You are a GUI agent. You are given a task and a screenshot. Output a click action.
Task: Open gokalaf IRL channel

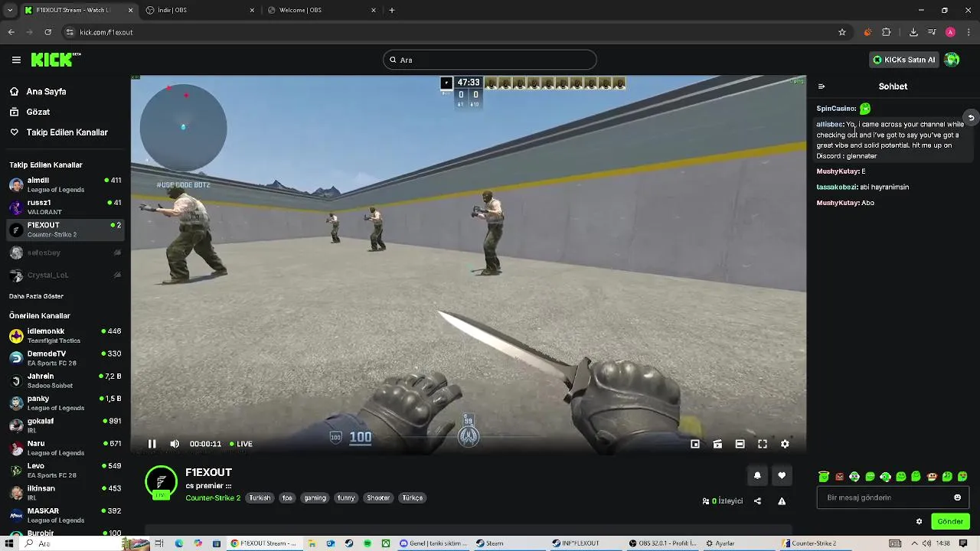point(65,425)
